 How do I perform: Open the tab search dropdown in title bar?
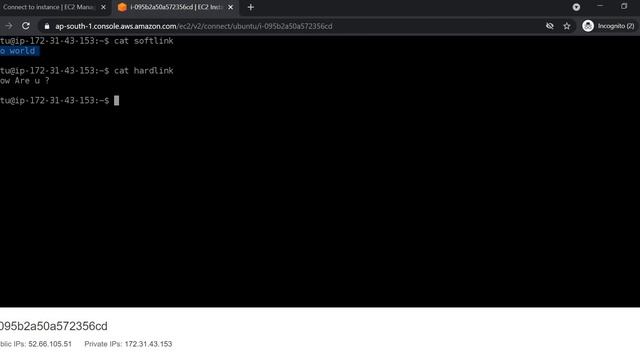576,7
